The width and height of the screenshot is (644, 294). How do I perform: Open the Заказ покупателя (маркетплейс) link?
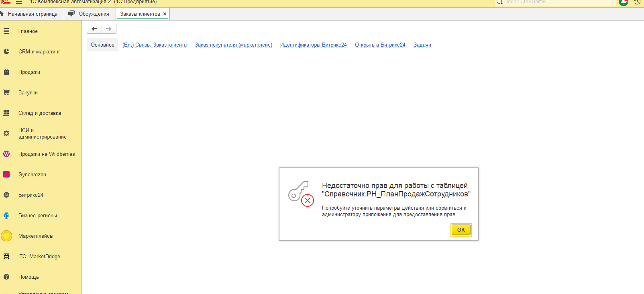(x=233, y=45)
